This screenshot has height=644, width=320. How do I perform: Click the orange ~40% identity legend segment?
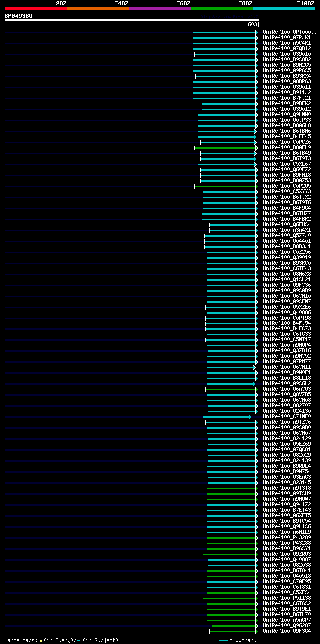[x=97, y=8]
